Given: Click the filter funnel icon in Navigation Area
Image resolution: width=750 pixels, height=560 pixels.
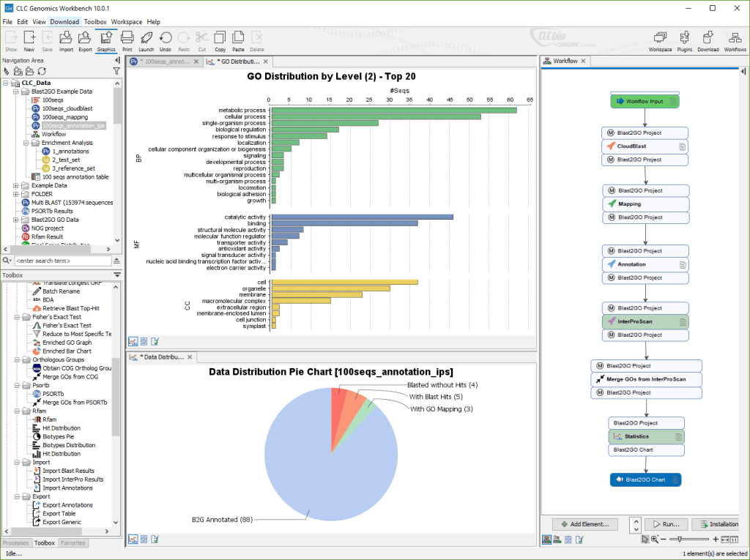Looking at the screenshot, I should 116,71.
